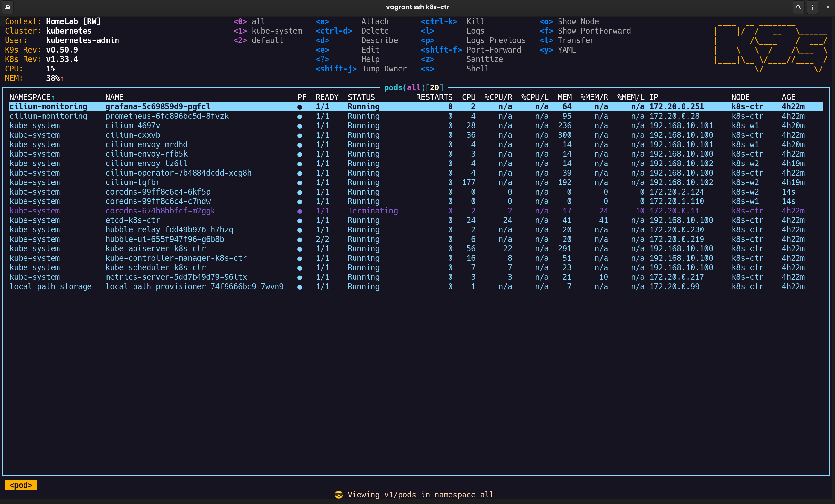Select the cilium-4697v pod row
Viewport: 835px width, 504px height.
416,126
